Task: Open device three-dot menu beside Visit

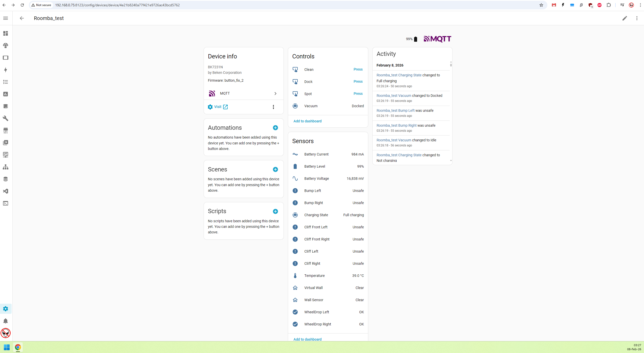Action: point(273,107)
